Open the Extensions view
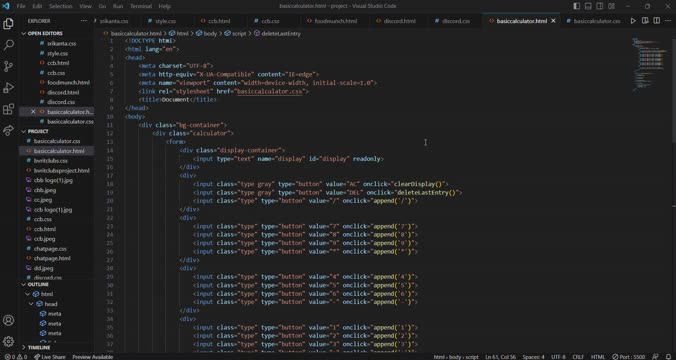 point(8,109)
